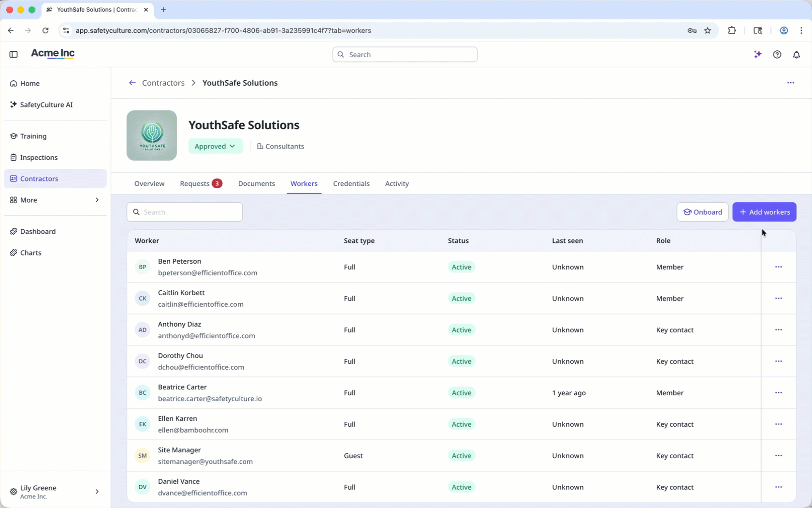
Task: Select the Workers tab
Action: coord(304,184)
